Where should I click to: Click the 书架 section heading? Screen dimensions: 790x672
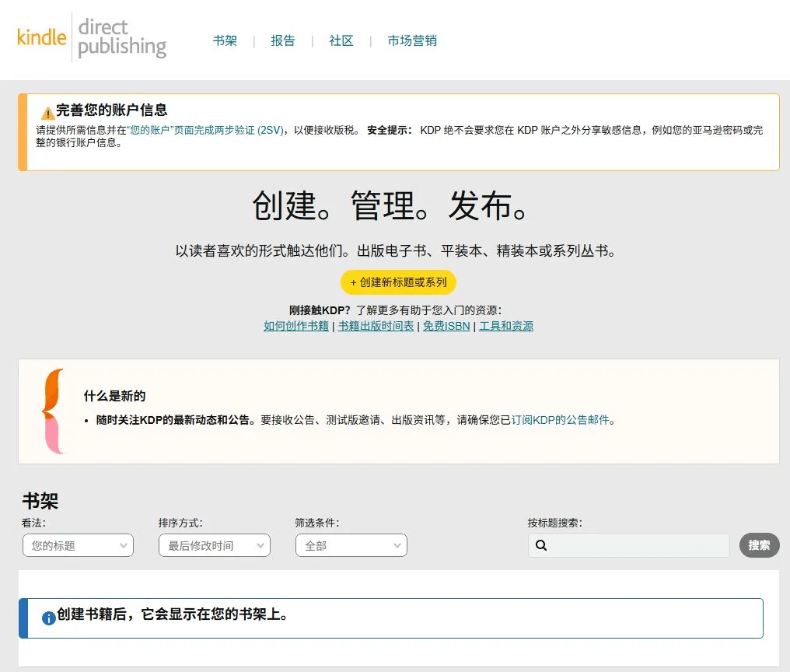40,501
